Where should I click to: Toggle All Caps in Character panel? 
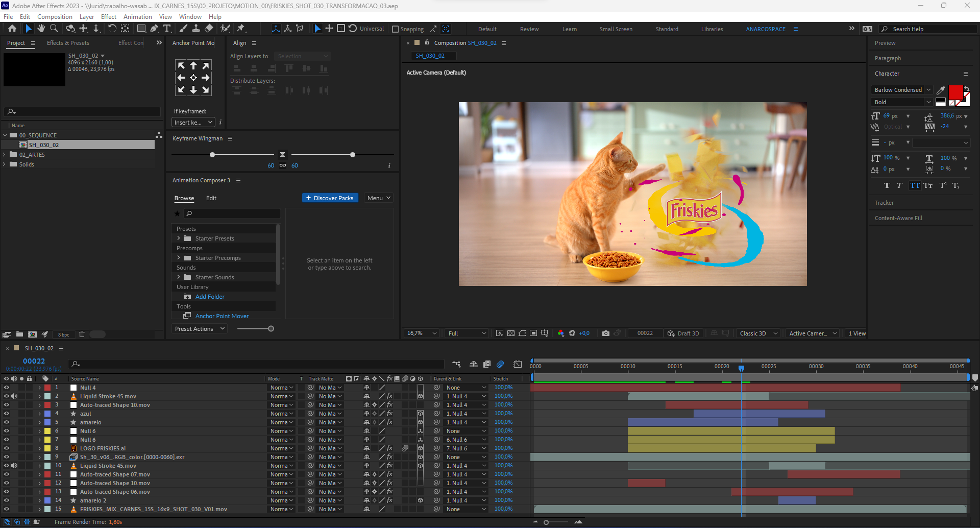[915, 185]
